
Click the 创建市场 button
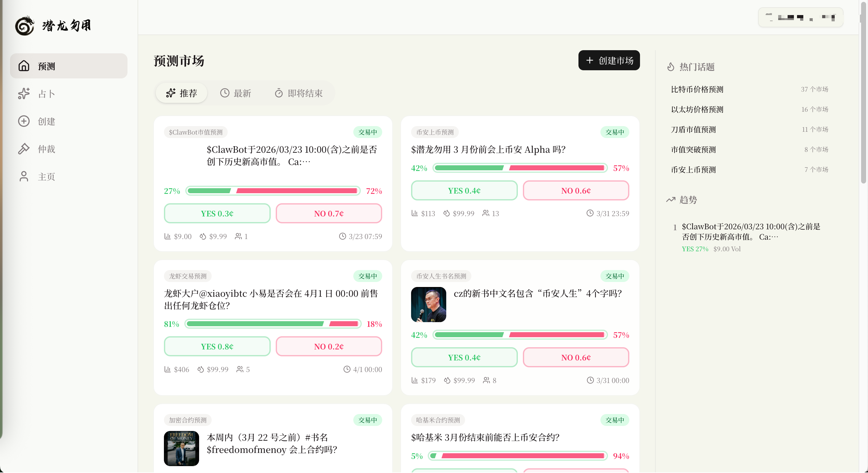click(609, 60)
